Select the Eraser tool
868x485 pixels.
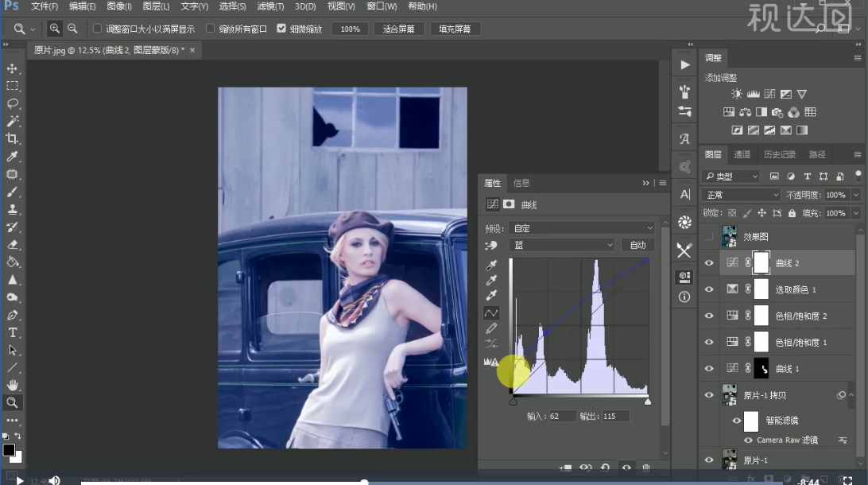tap(12, 245)
